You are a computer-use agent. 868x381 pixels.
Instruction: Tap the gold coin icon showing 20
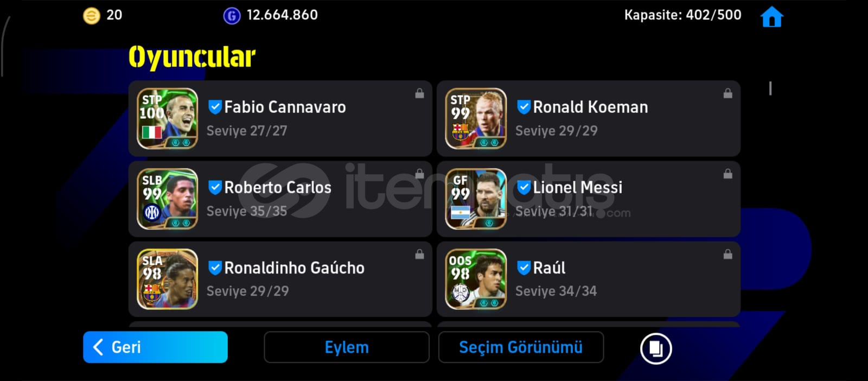point(91,16)
